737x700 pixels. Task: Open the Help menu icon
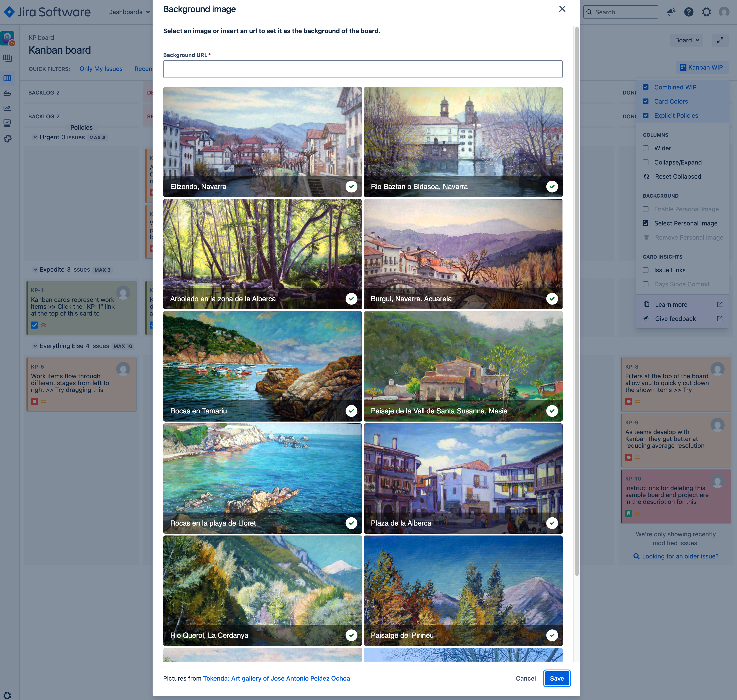tap(688, 12)
